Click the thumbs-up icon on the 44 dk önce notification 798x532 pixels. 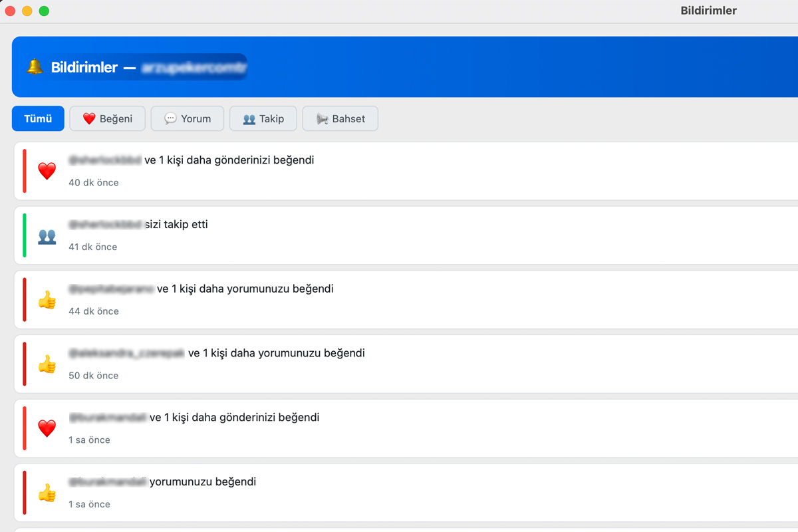click(47, 300)
